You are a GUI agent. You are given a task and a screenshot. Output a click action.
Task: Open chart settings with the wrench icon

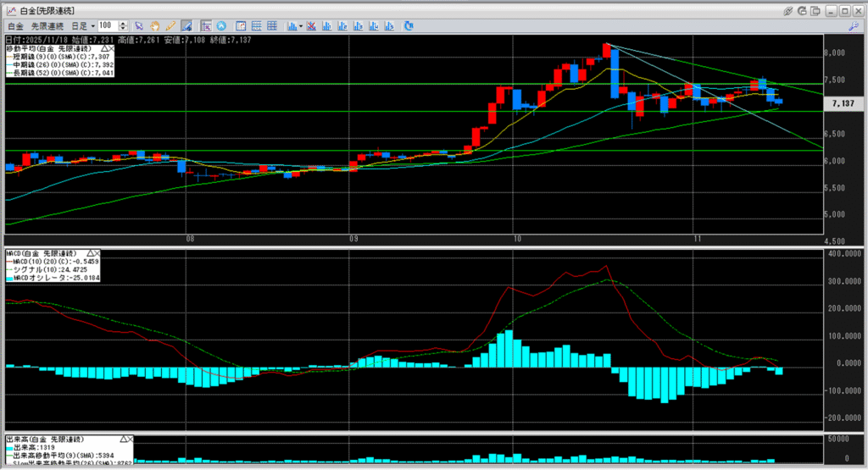(x=854, y=26)
